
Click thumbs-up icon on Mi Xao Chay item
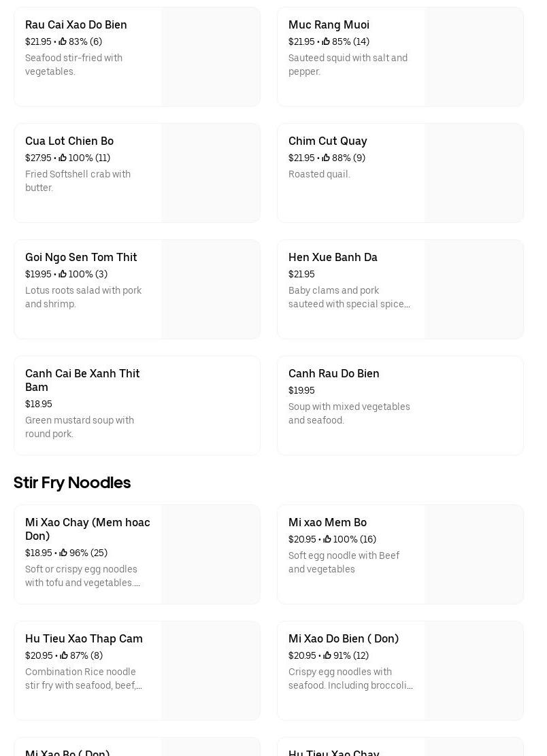(63, 553)
